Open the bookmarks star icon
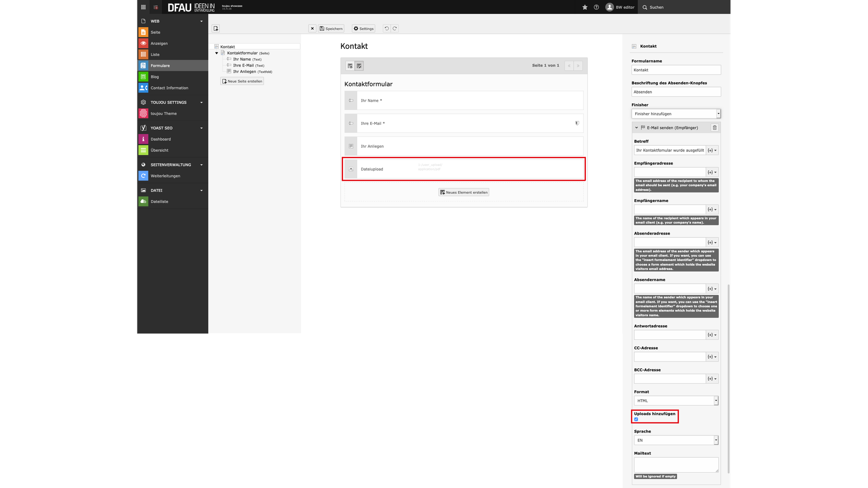Viewport: 868px width, 488px height. (585, 7)
